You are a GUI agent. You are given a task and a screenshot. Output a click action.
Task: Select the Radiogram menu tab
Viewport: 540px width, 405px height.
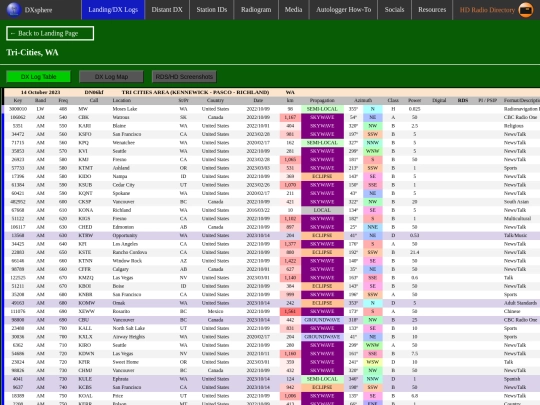(x=256, y=10)
